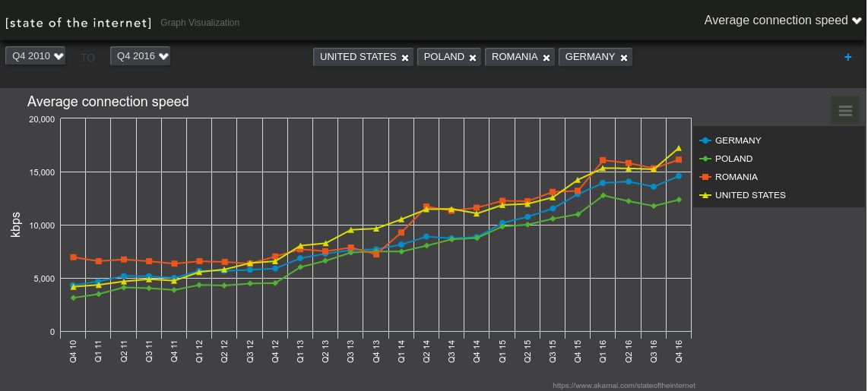Click the Q4 16 x-axis label

(x=679, y=351)
